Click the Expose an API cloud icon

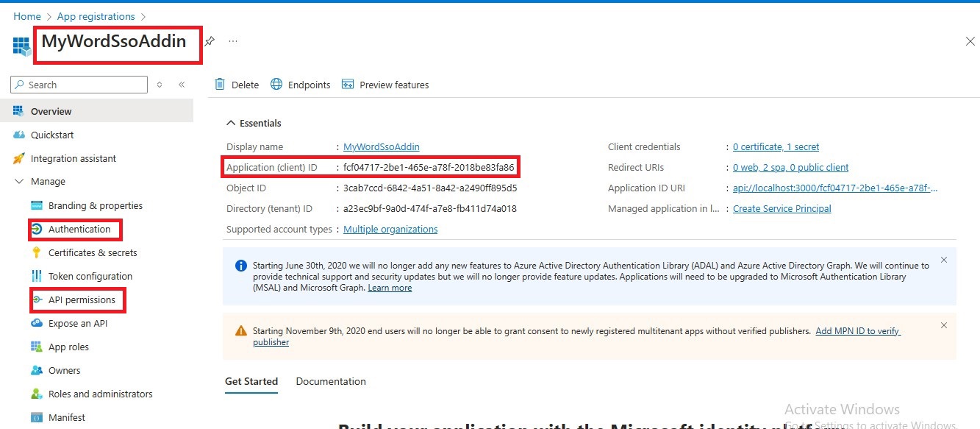click(x=36, y=323)
